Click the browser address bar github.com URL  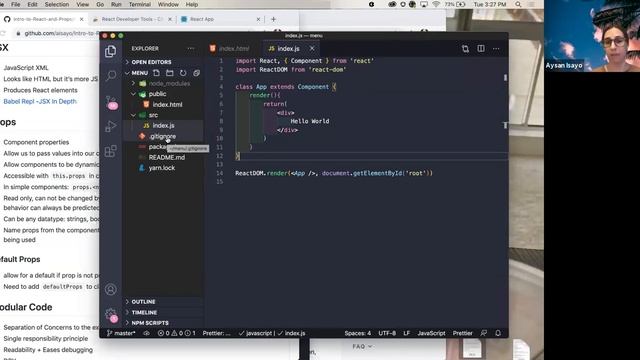[x=61, y=33]
